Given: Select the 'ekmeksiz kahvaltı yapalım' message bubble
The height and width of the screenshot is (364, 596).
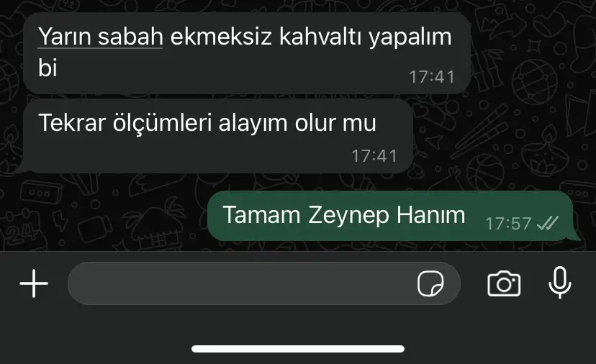Looking at the screenshot, I should 247,53.
